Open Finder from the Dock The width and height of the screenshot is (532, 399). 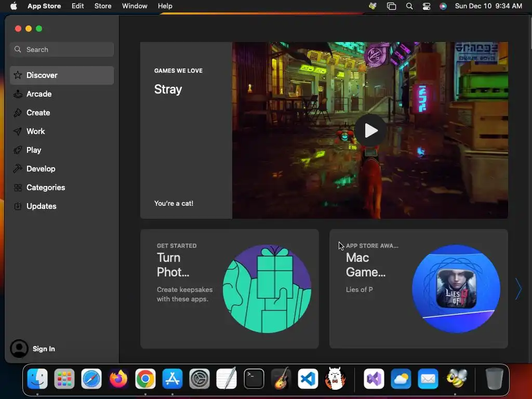[x=37, y=379]
